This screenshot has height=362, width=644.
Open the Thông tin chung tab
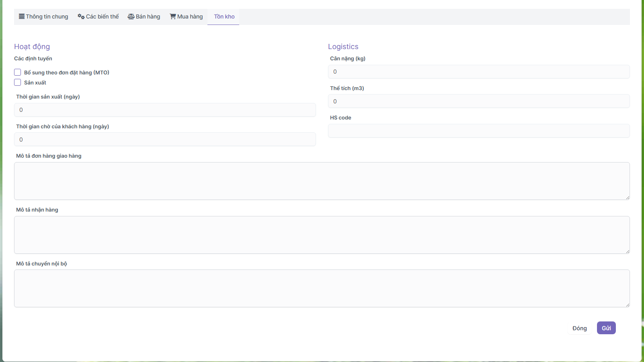coord(47,16)
